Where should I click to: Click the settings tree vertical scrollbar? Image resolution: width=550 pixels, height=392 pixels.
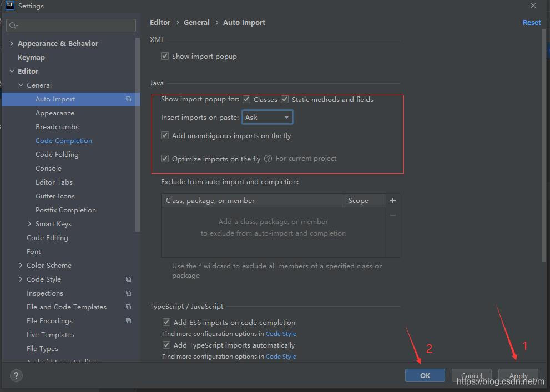tap(138, 135)
